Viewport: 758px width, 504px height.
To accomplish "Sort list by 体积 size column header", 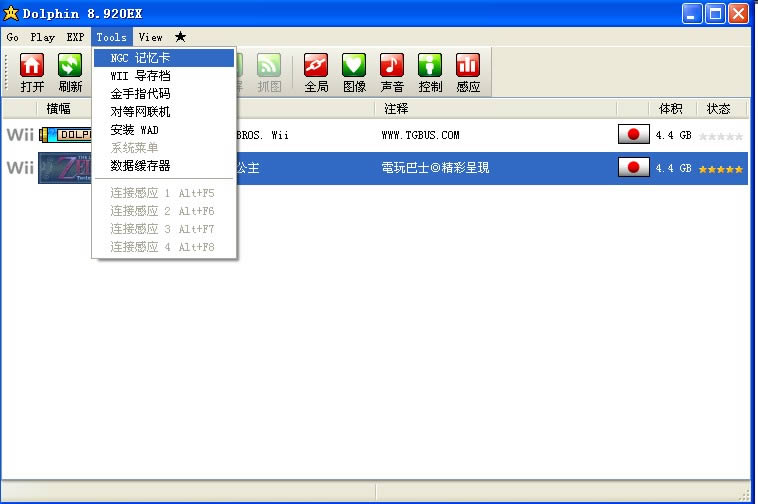I will (671, 109).
